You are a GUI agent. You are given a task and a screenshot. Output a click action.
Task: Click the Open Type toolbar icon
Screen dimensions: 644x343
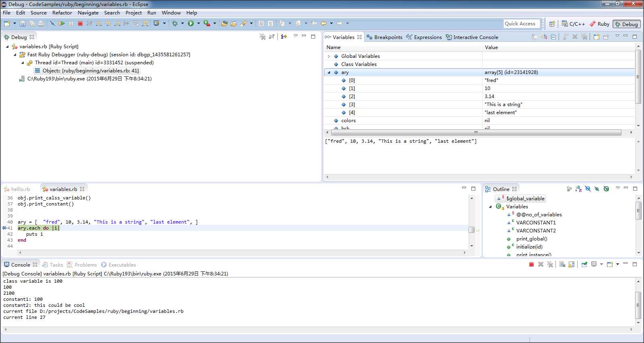[224, 23]
